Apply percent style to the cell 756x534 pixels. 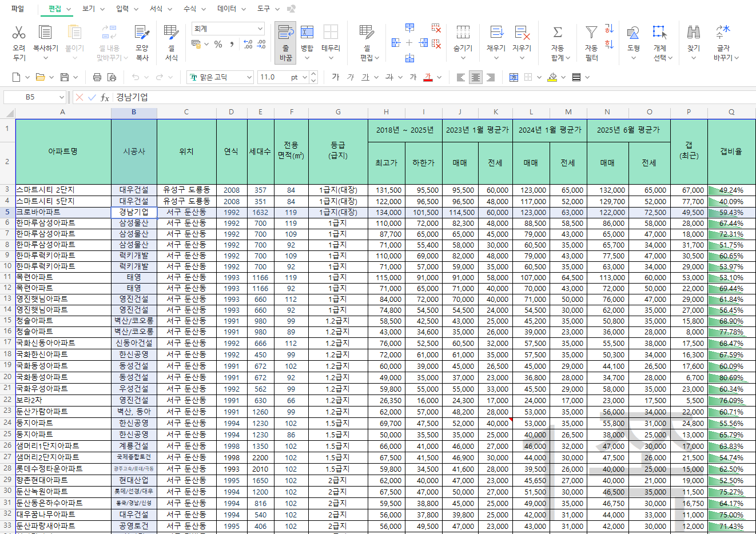pyautogui.click(x=218, y=44)
